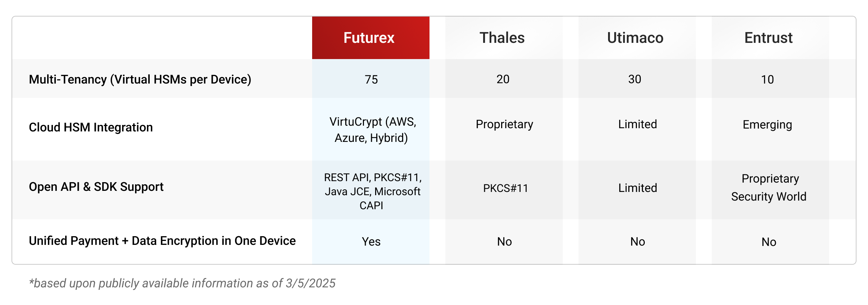Click the Open API & SDK Support label
The image size is (868, 305).
(96, 187)
